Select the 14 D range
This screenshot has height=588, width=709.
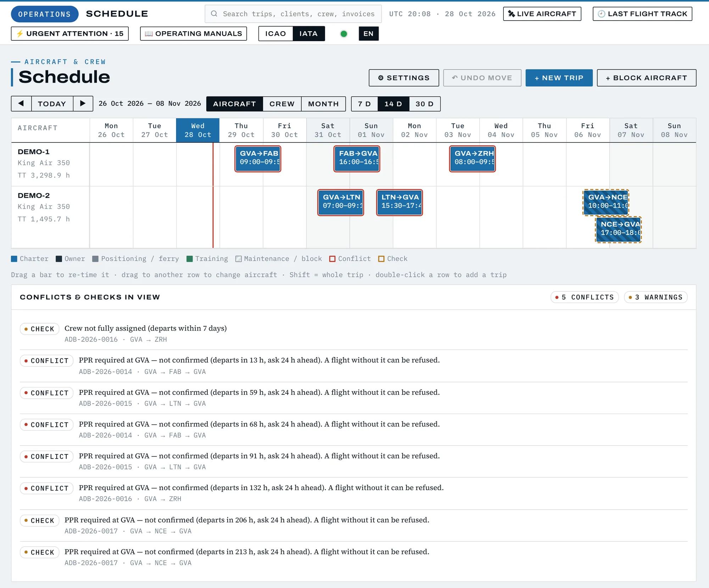(393, 104)
